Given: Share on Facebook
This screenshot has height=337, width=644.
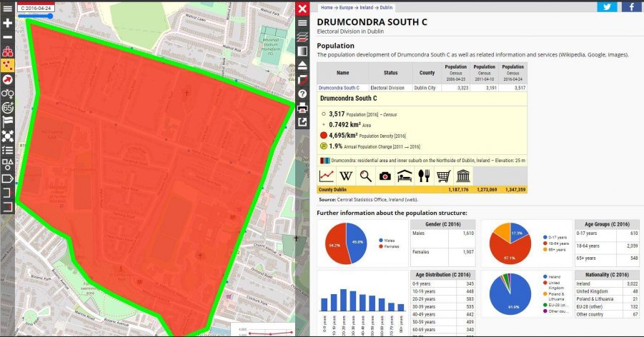Looking at the screenshot, I should [x=632, y=6].
